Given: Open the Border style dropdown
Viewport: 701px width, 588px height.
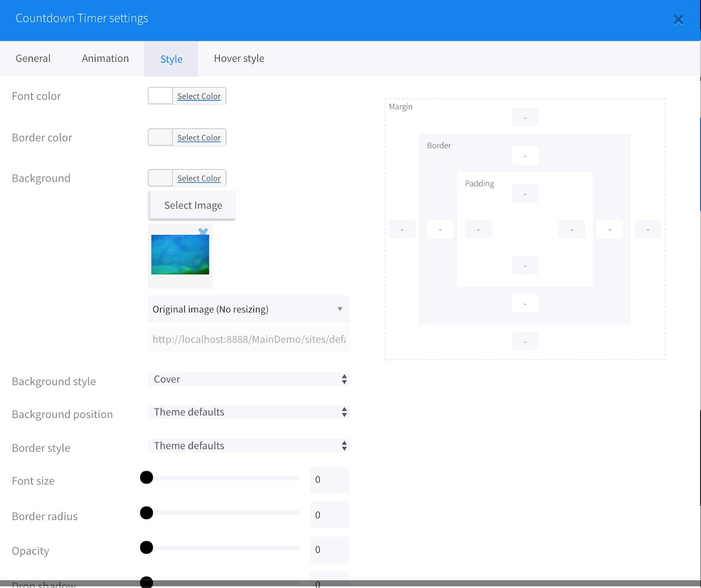Looking at the screenshot, I should click(x=249, y=446).
